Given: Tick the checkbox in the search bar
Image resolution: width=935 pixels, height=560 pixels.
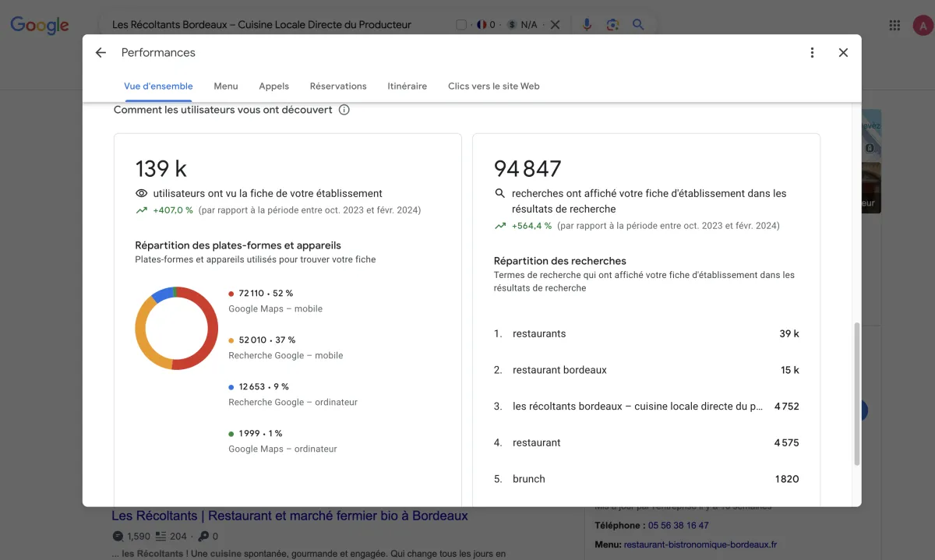Looking at the screenshot, I should [461, 25].
